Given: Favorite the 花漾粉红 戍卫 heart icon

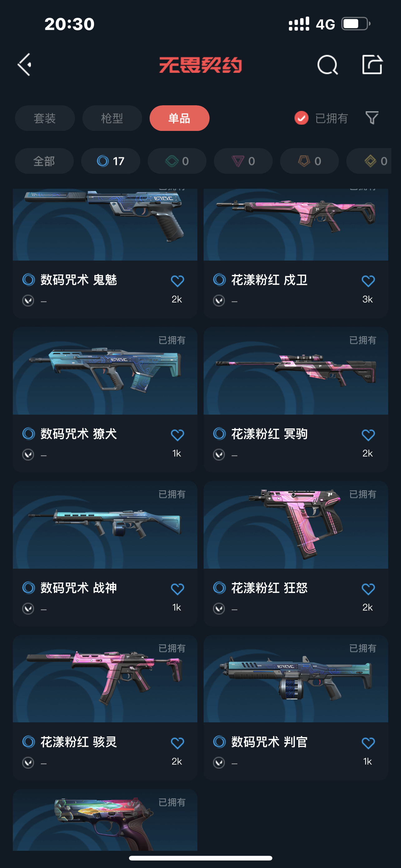Looking at the screenshot, I should [x=368, y=281].
